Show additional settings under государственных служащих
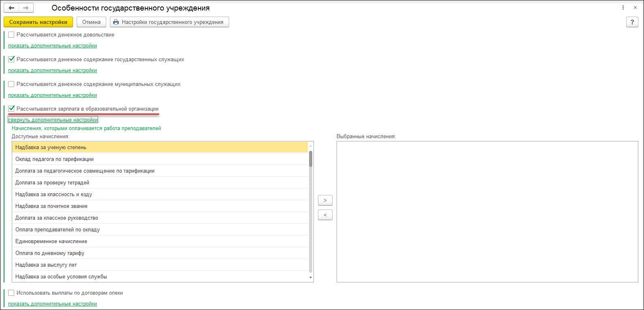This screenshot has height=310, width=644. tap(53, 71)
